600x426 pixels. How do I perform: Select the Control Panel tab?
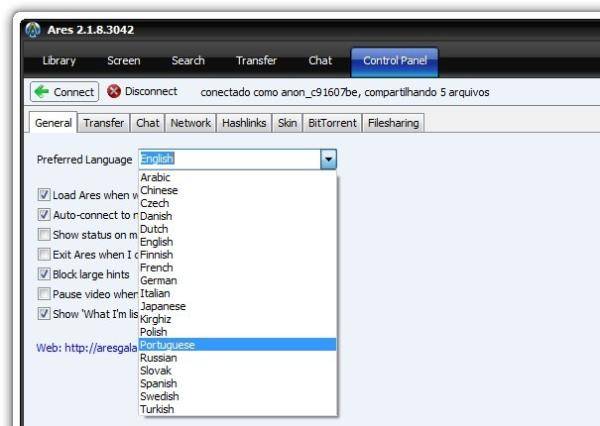tap(395, 61)
